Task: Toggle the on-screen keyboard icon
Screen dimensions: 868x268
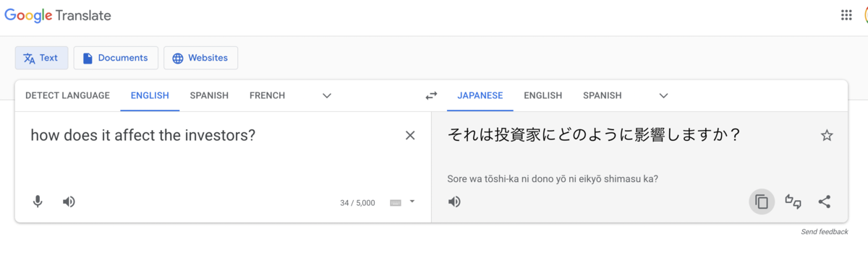Action: point(396,202)
